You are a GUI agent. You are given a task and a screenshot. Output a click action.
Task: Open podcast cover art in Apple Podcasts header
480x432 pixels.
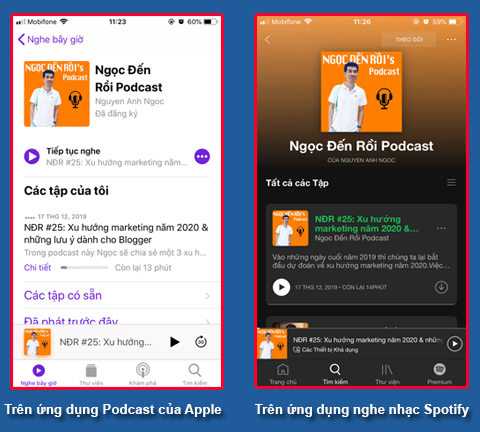point(57,94)
